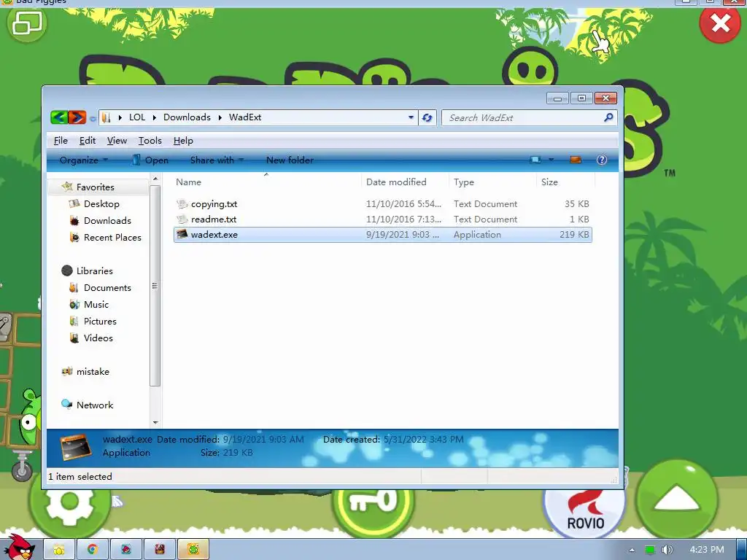Click the wadext.exe details pane thumbnail

[76, 447]
